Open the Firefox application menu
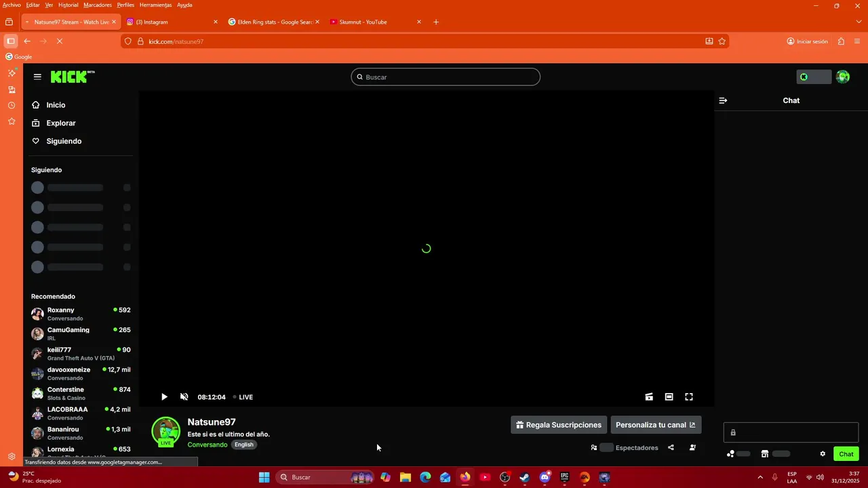 click(x=857, y=41)
